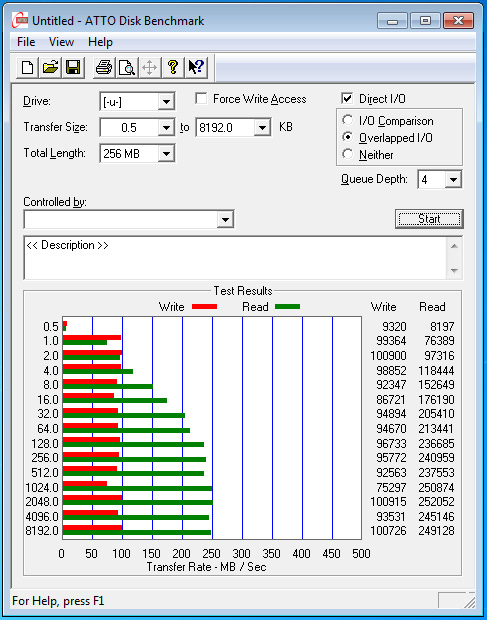
Task: Select the Neither radio button
Action: (347, 154)
